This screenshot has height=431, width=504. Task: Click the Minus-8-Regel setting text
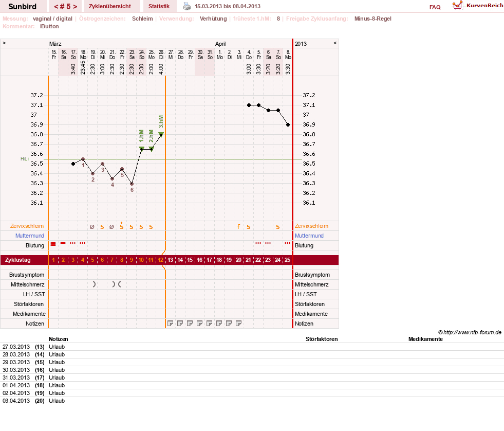click(x=373, y=19)
